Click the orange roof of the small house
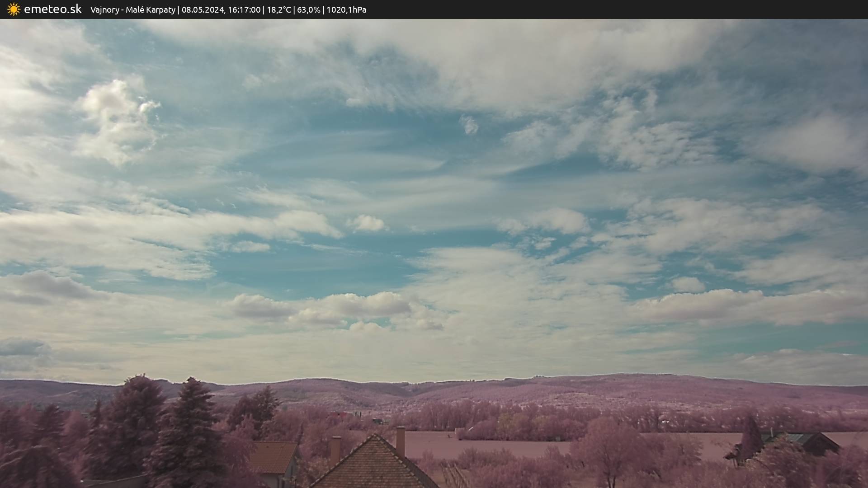868x488 pixels. [x=273, y=456]
